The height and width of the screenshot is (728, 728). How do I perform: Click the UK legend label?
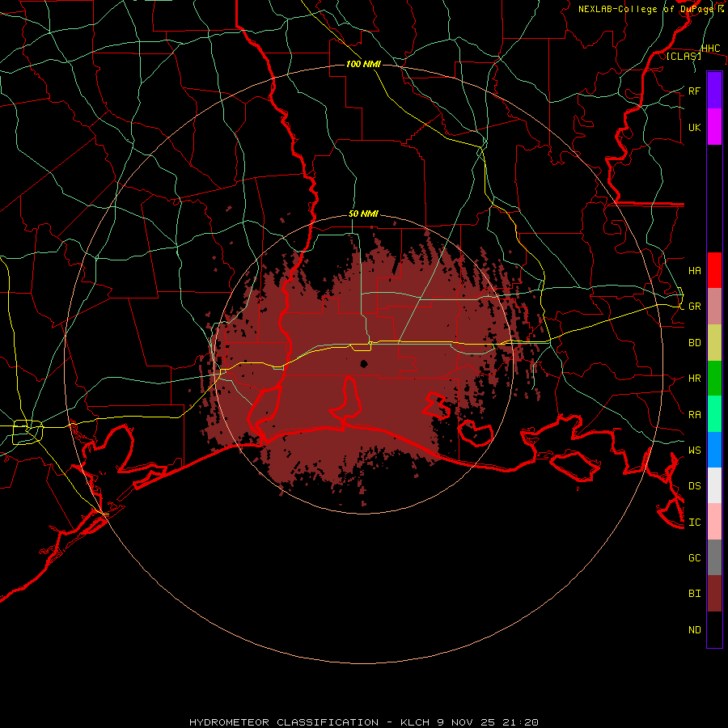pyautogui.click(x=694, y=127)
